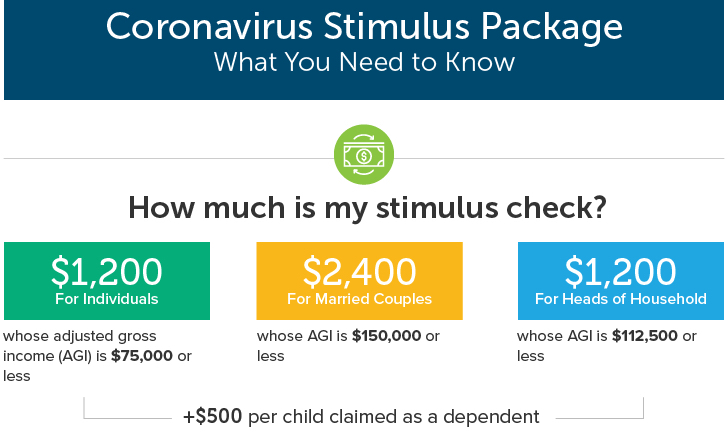Click the green money cash icon
This screenshot has height=434, width=728.
coord(364,155)
